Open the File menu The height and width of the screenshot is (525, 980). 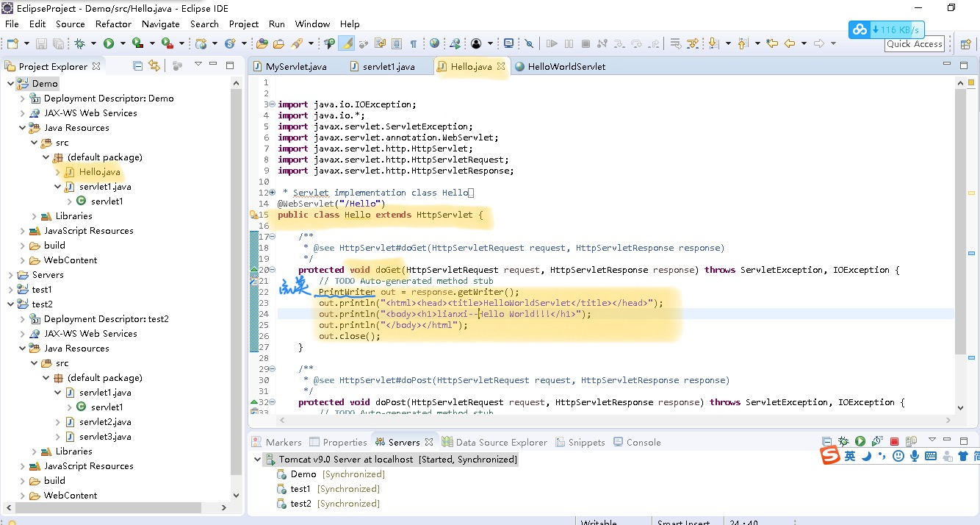12,24
